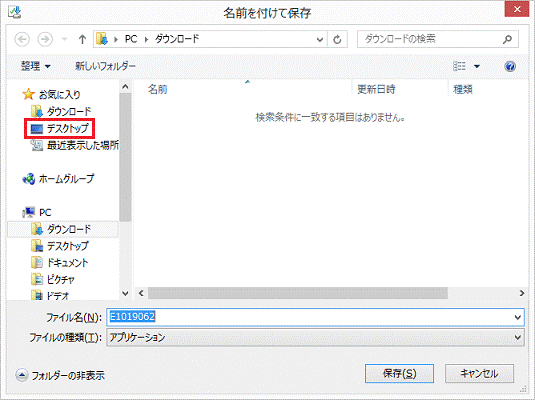Open the 整理 menu
Screen dimensions: 535x400
pos(35,66)
